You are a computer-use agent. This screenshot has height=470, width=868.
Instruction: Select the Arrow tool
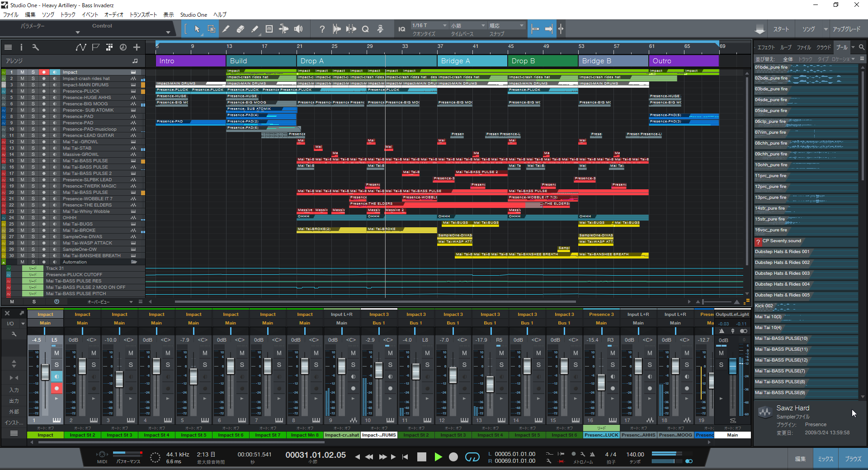(x=197, y=29)
